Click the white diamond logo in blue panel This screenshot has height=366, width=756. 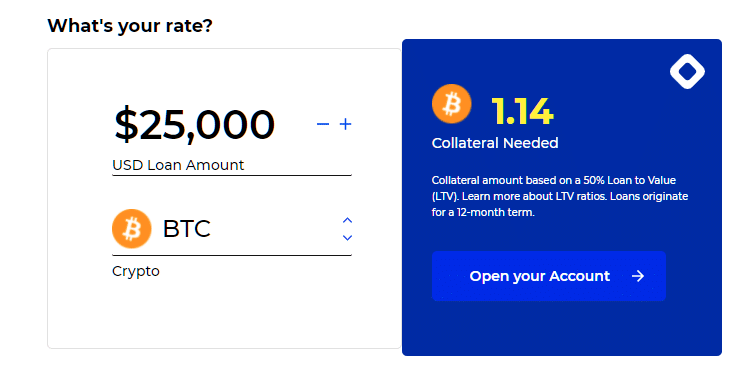click(687, 71)
